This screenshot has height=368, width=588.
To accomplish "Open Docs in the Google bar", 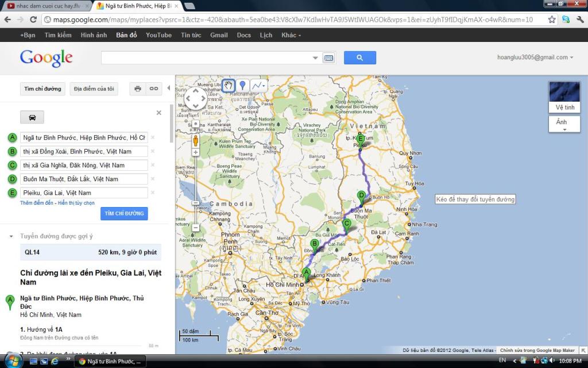I will [243, 35].
